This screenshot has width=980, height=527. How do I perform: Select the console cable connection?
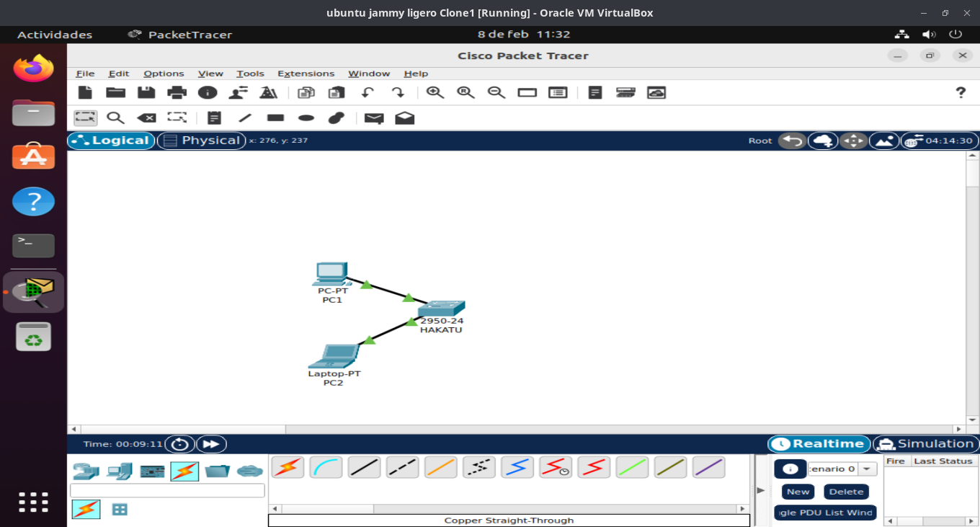326,467
